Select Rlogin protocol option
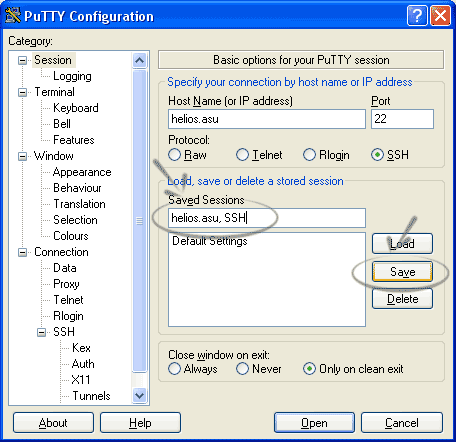The image size is (456, 442). (x=309, y=155)
